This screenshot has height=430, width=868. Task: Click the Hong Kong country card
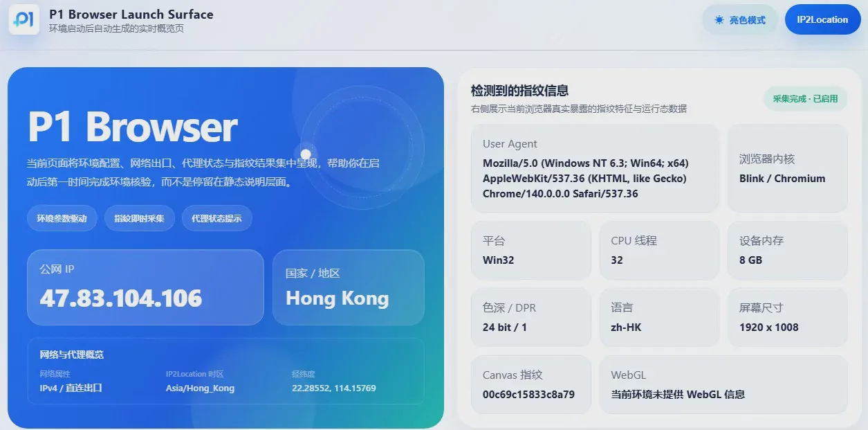coord(349,287)
